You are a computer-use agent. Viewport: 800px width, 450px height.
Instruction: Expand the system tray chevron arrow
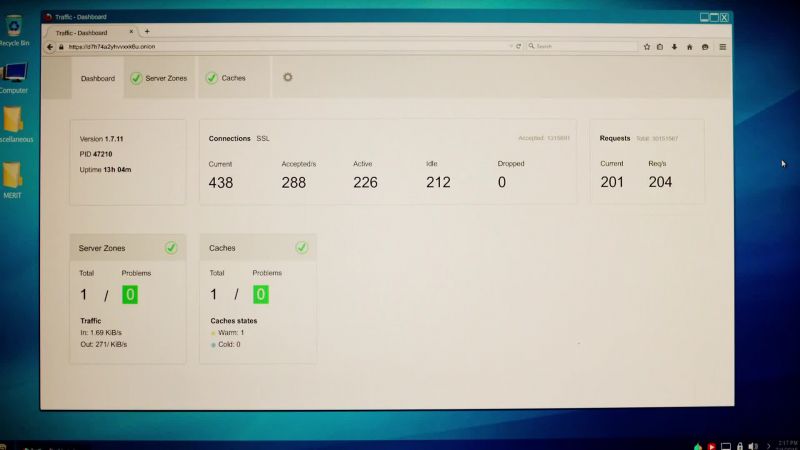click(769, 446)
